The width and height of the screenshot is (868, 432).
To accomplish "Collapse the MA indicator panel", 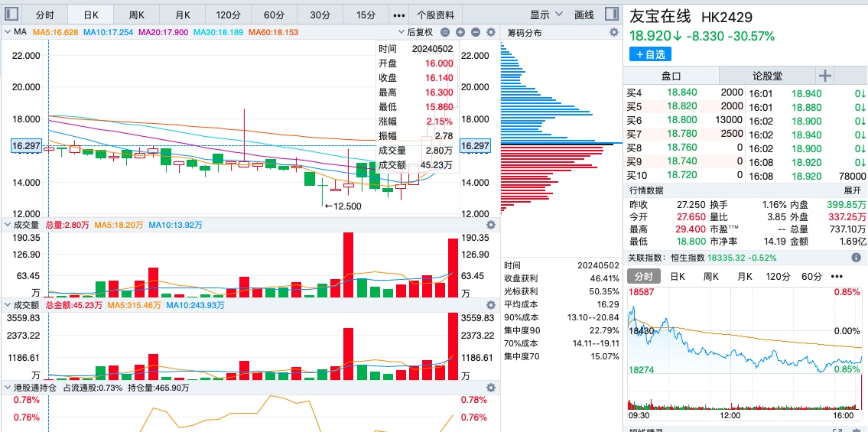I will [7, 33].
